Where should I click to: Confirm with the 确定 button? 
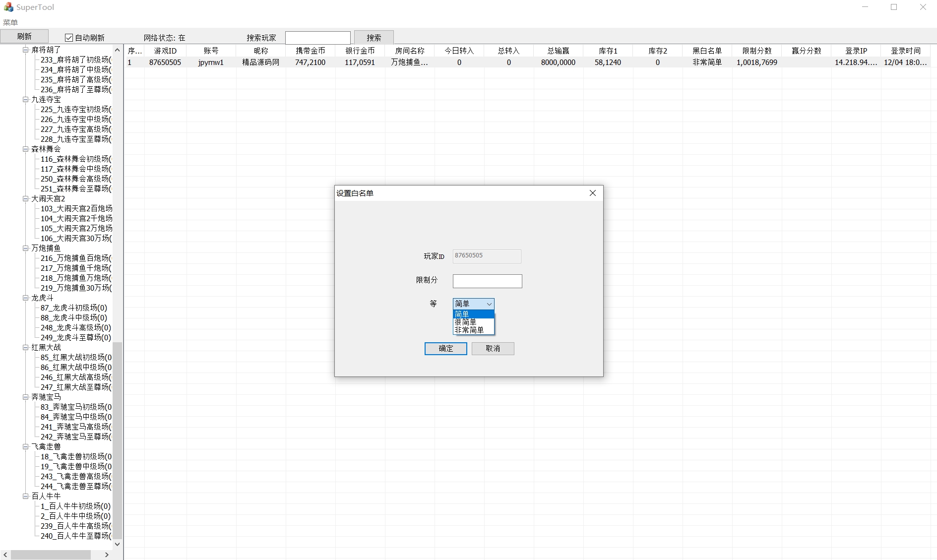(x=445, y=349)
